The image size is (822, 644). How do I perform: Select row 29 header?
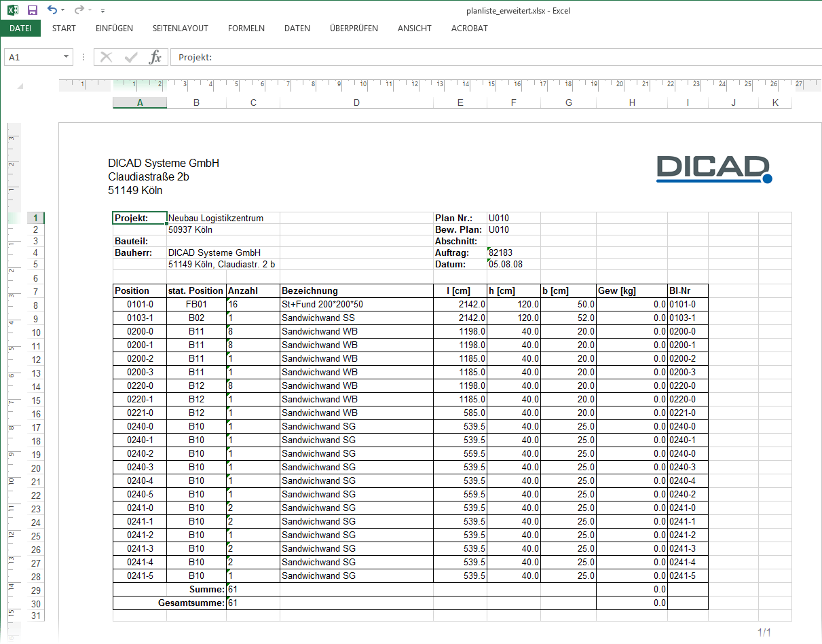point(35,590)
